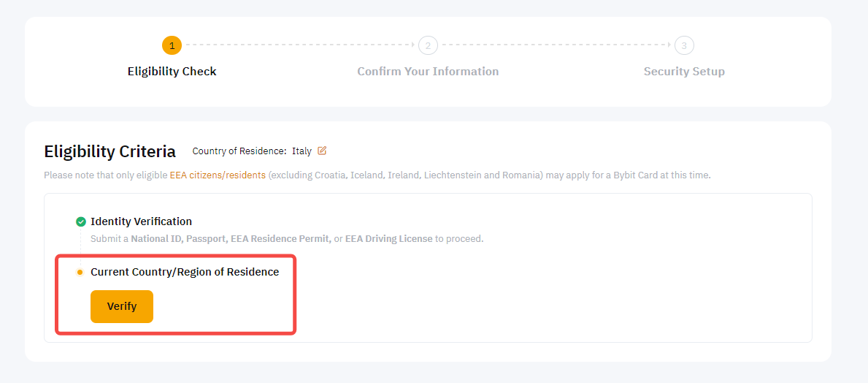The height and width of the screenshot is (383, 868).
Task: Click the green Identity Verification checkmark
Action: pos(81,221)
